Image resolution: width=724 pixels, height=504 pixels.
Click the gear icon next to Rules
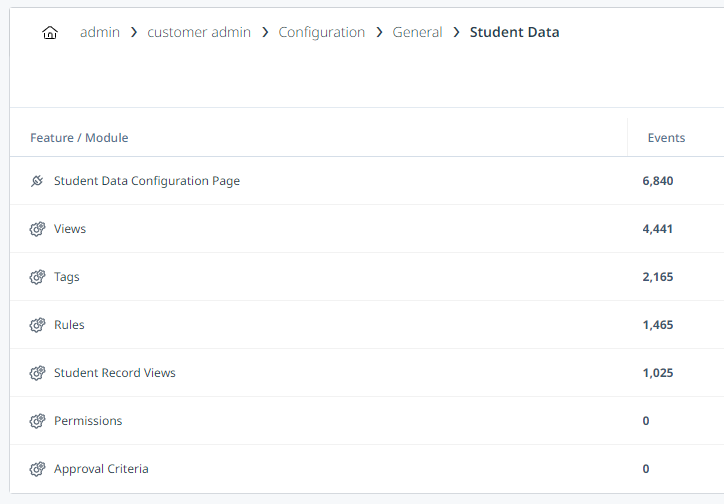tap(37, 325)
